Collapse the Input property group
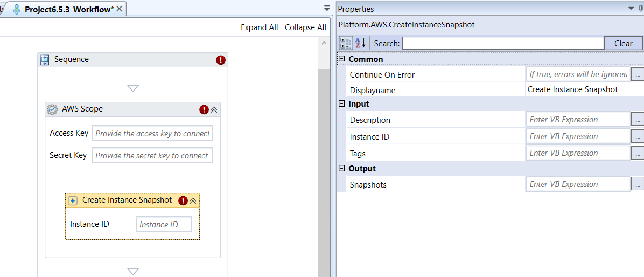 pyautogui.click(x=342, y=104)
